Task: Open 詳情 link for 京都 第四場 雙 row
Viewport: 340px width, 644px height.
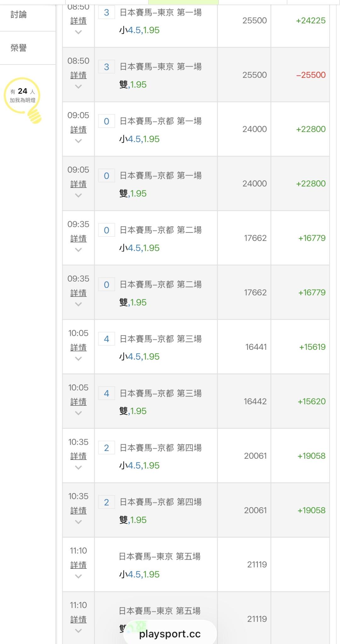Action: [x=78, y=510]
